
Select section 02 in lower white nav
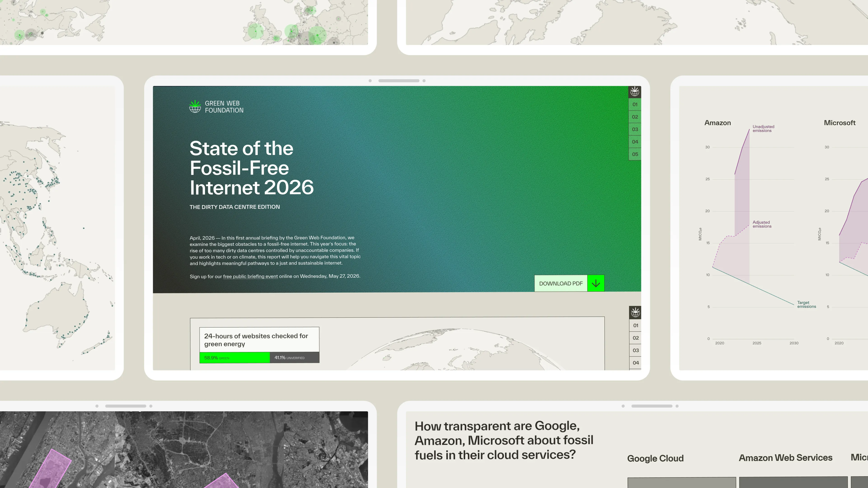635,338
